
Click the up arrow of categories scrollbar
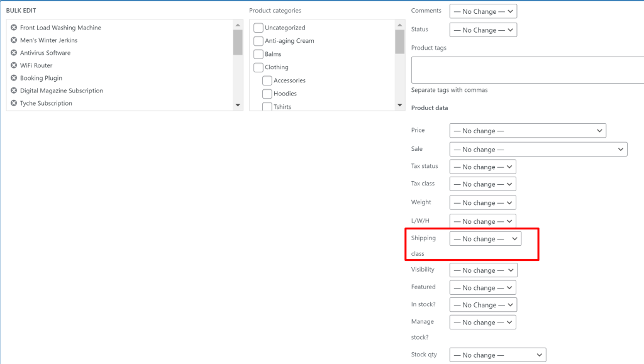pos(399,25)
